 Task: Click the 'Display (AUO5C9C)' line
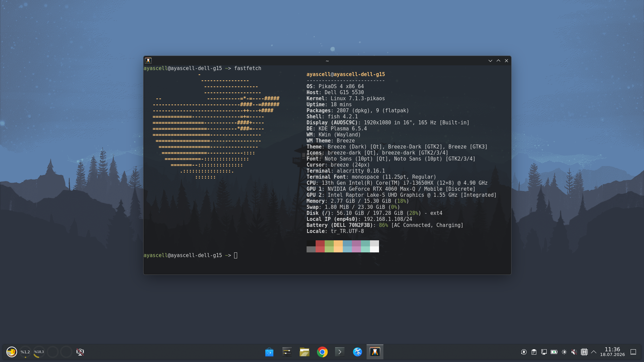click(388, 123)
